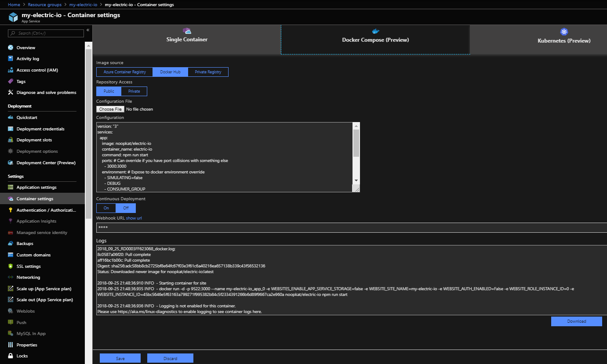
Task: Click the Deployment Center (Preview) icon
Action: coord(11,163)
